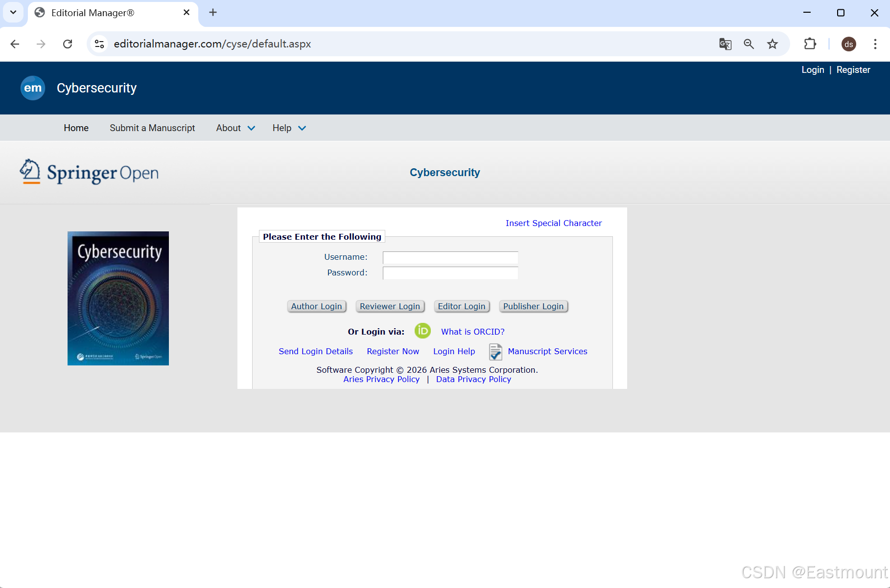Bookmark this page with the star
This screenshot has width=890, height=588.
(773, 44)
